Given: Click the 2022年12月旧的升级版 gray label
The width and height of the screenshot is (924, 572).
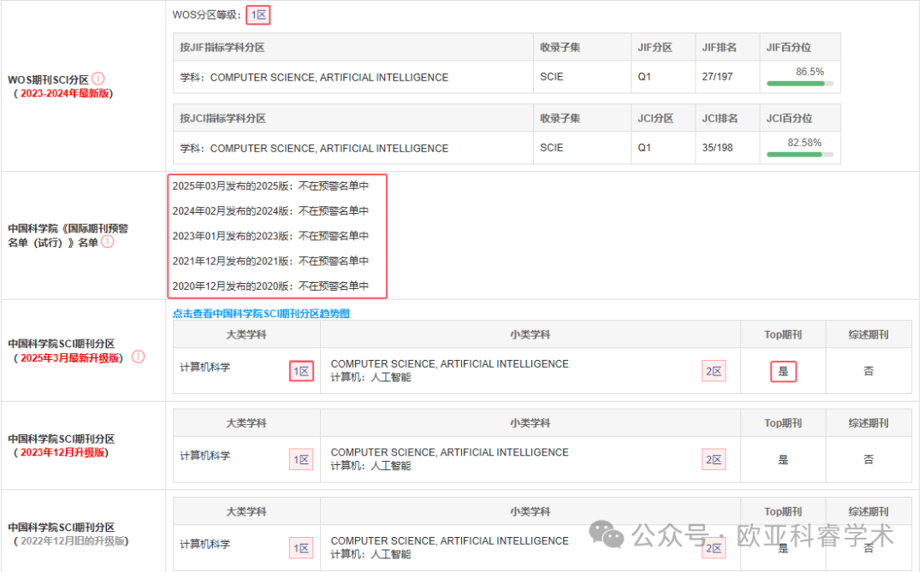Looking at the screenshot, I should click(73, 540).
